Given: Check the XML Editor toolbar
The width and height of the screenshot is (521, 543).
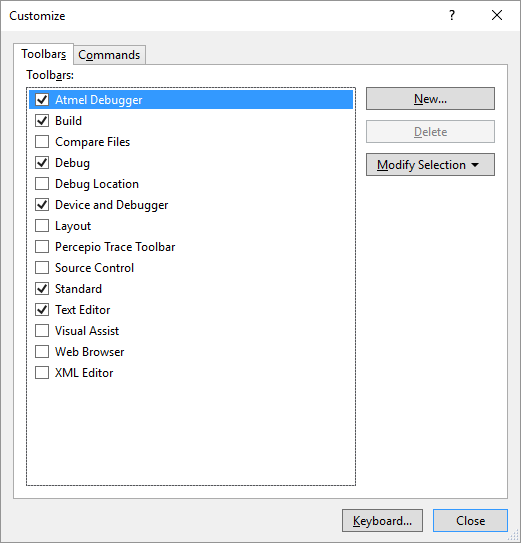Looking at the screenshot, I should point(42,373).
